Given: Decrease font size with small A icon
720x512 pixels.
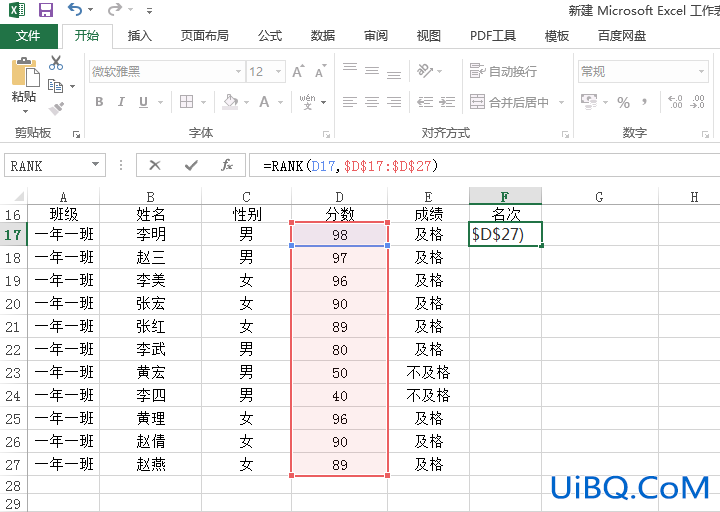Looking at the screenshot, I should (x=321, y=72).
